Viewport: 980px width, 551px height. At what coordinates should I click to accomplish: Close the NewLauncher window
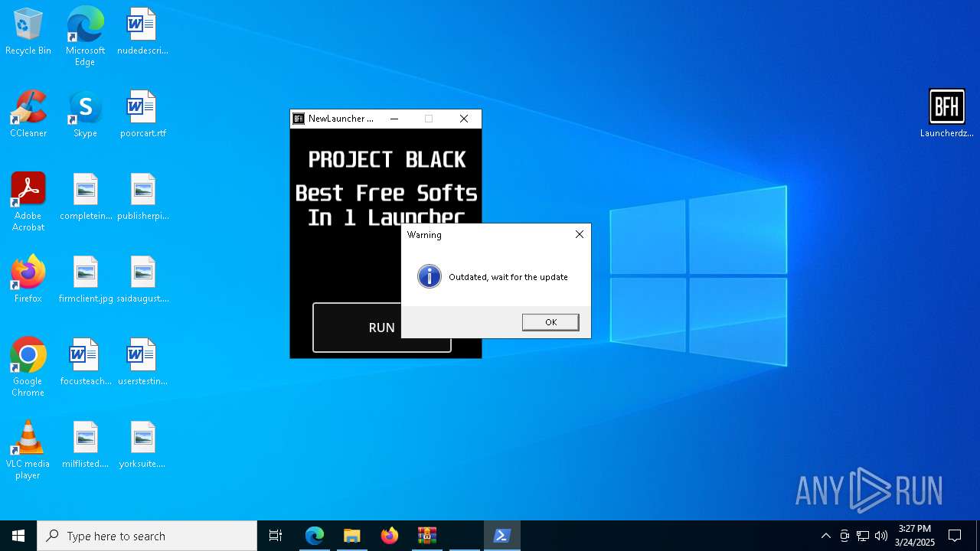click(x=464, y=119)
